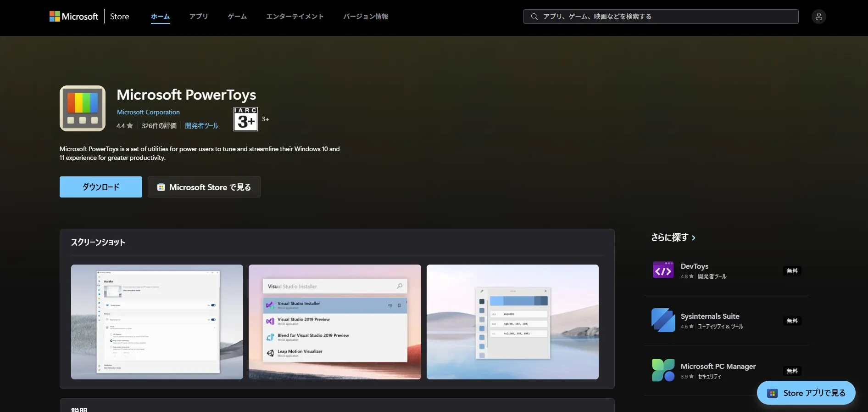Open the ゲーム tab

tap(237, 17)
